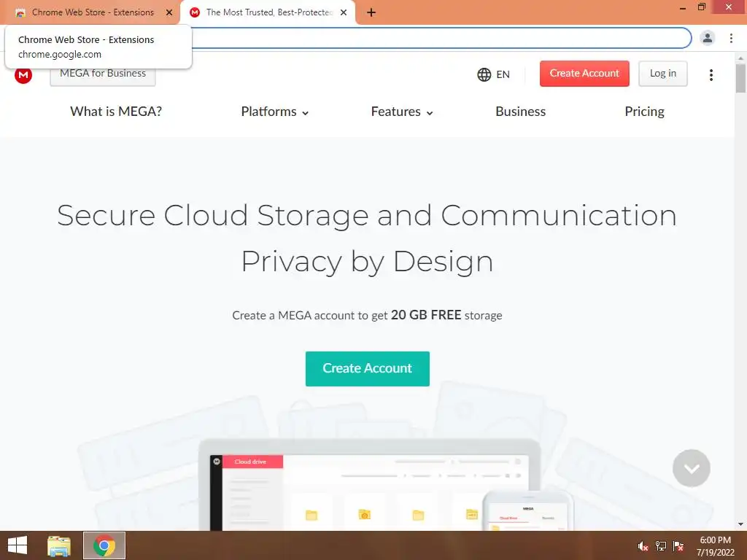
Task: Click the Chrome taskbar icon
Action: point(104,545)
